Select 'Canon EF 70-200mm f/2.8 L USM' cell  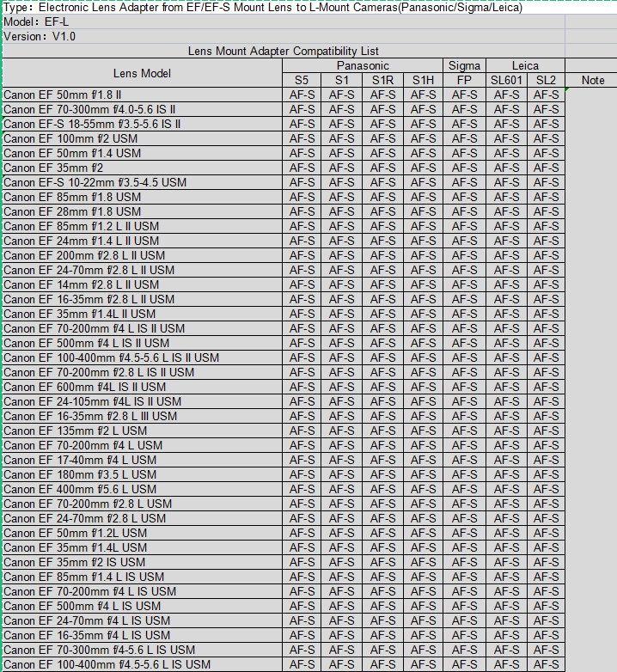click(x=143, y=504)
